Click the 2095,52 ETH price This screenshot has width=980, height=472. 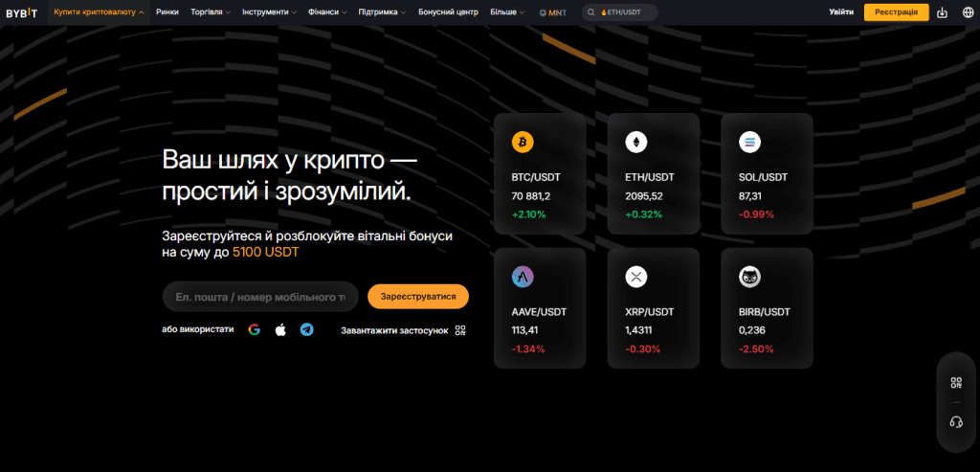tap(644, 195)
